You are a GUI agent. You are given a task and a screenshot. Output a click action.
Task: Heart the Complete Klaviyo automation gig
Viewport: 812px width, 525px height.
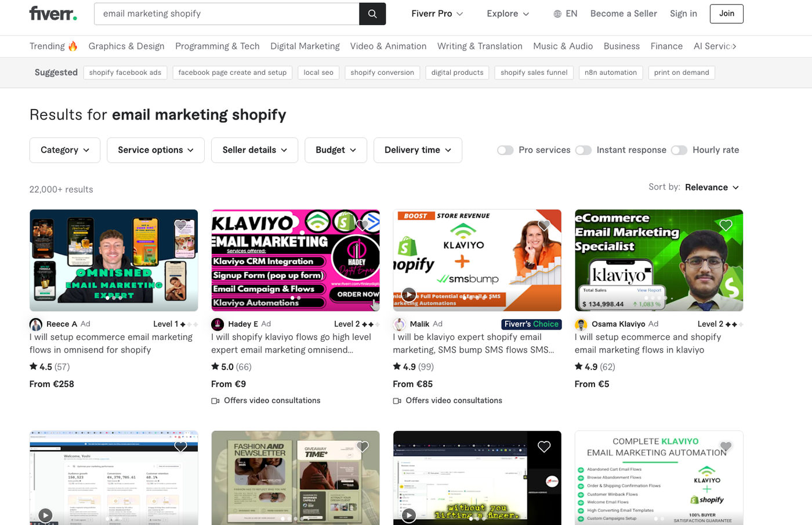(726, 447)
